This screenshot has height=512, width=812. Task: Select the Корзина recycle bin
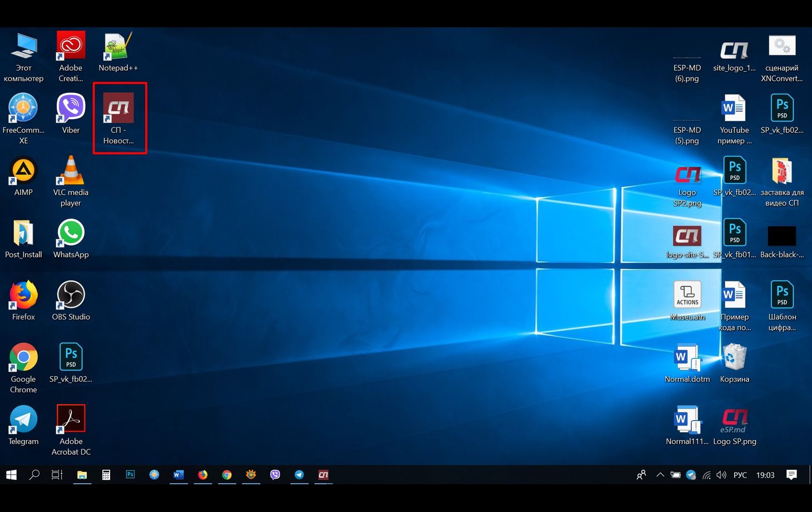point(734,364)
